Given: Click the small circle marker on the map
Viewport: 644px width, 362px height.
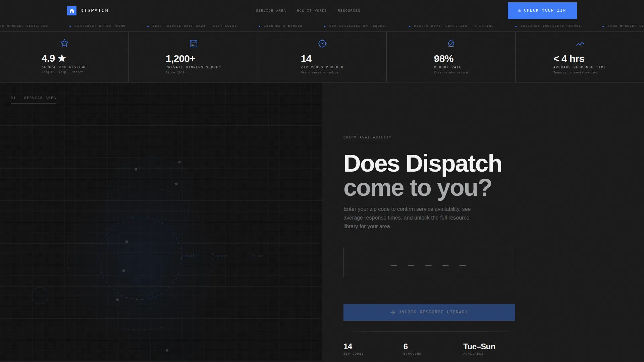Looking at the screenshot, I should [x=40, y=296].
